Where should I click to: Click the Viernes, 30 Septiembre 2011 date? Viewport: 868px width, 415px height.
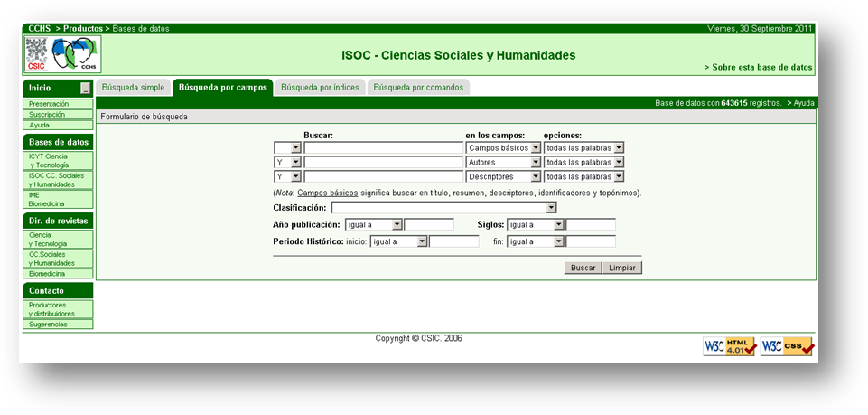point(760,28)
